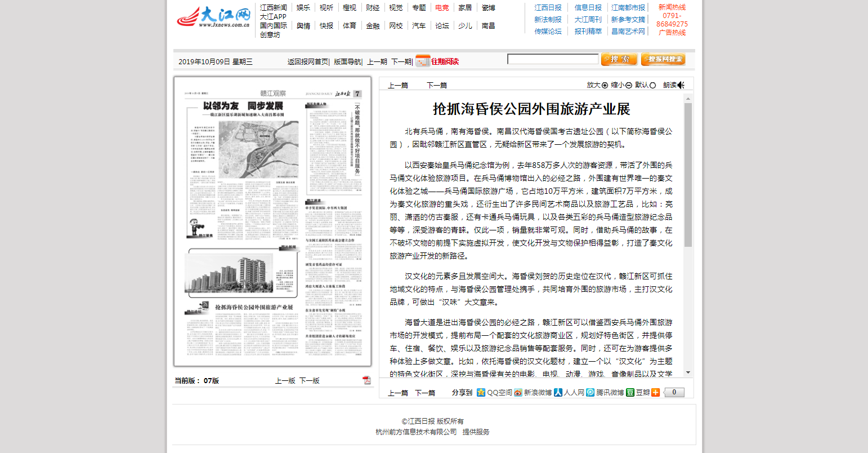
Task: Click 新浪微博 share text
Action: [538, 393]
